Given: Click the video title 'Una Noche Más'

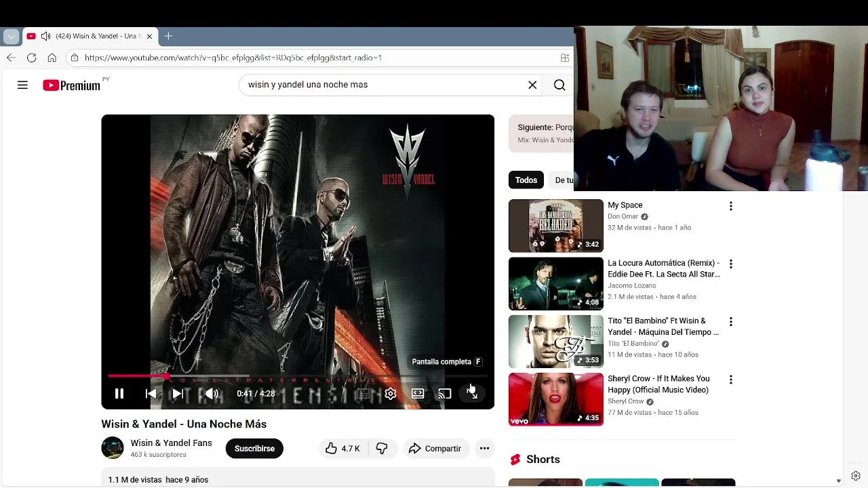Looking at the screenshot, I should (184, 424).
